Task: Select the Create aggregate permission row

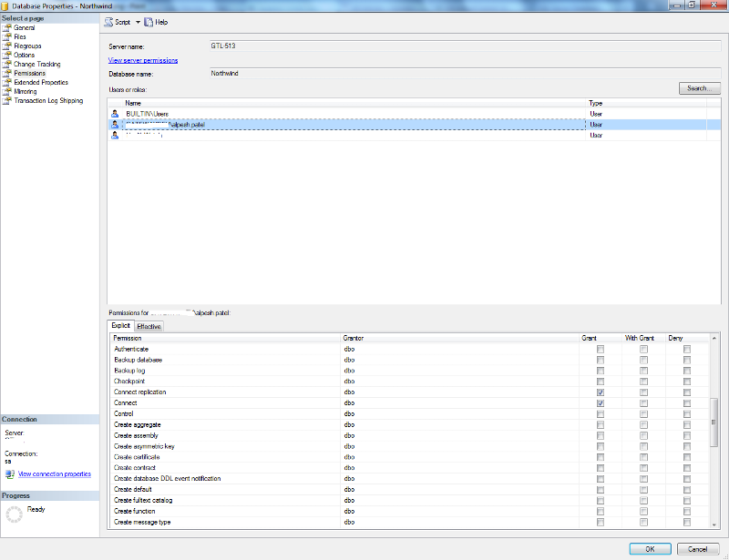Action: [x=409, y=424]
